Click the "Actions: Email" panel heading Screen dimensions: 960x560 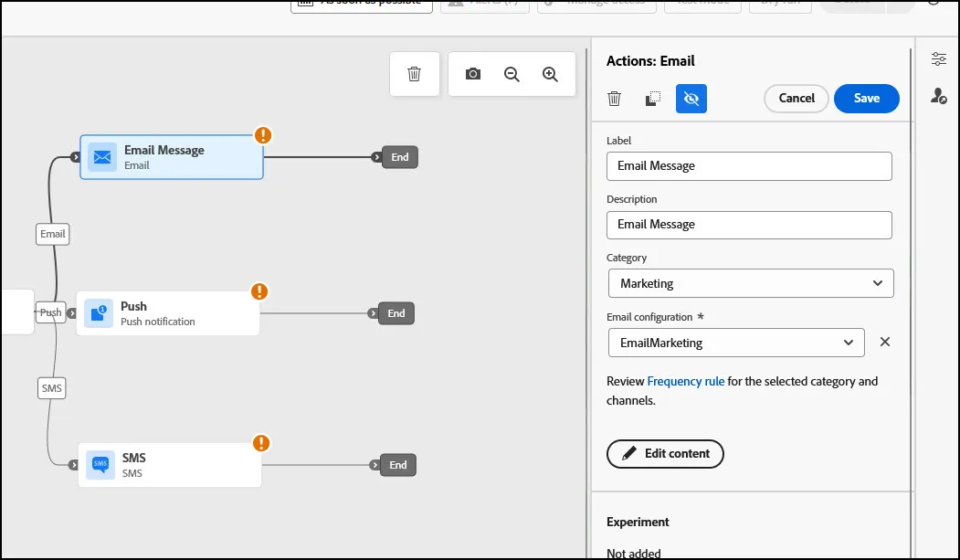(x=650, y=61)
